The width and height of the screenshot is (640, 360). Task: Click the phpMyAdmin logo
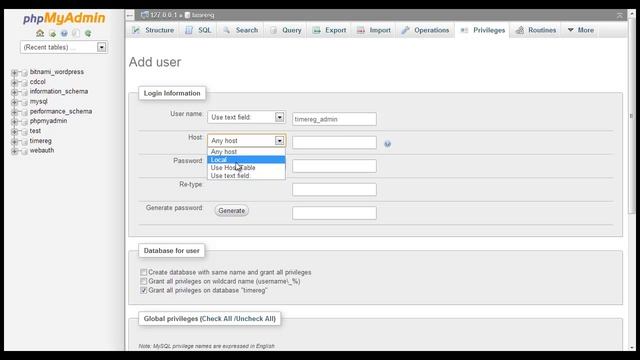tap(64, 18)
